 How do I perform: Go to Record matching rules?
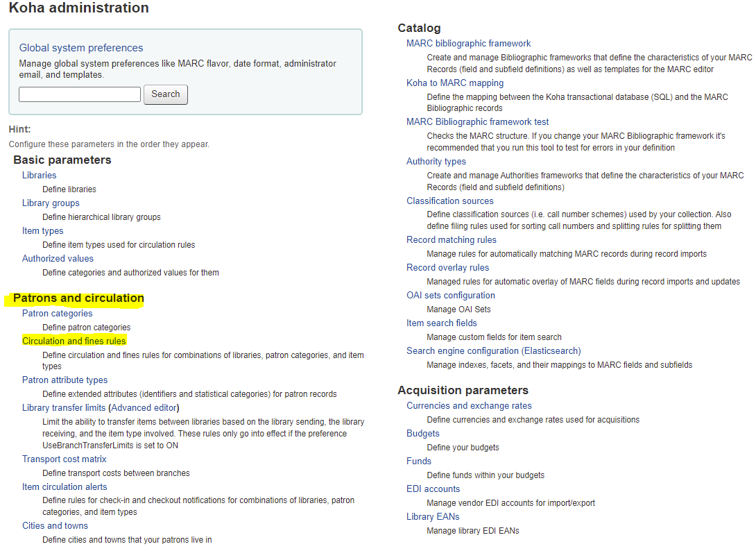[x=452, y=240]
